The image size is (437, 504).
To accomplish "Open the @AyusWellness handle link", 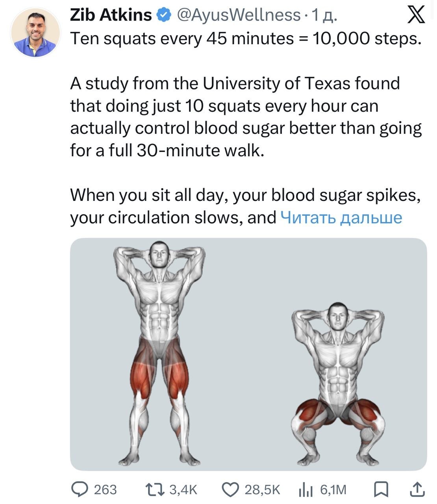I will 239,15.
